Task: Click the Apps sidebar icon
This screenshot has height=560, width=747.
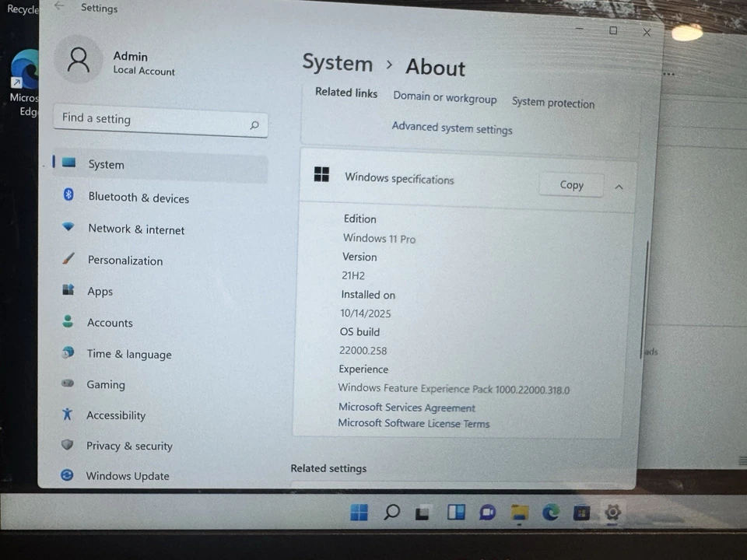Action: (68, 289)
